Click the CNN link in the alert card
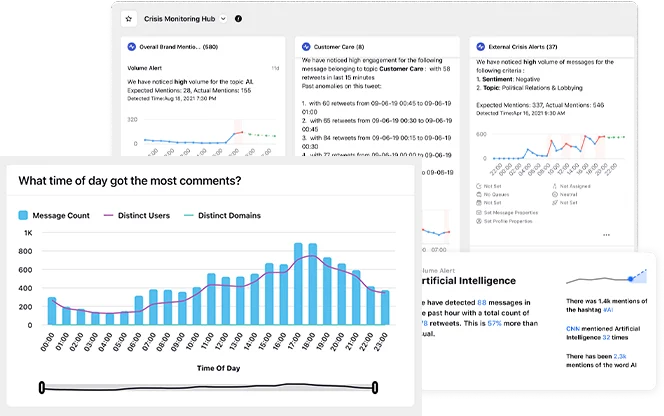This screenshot has height=416, width=664. [573, 329]
